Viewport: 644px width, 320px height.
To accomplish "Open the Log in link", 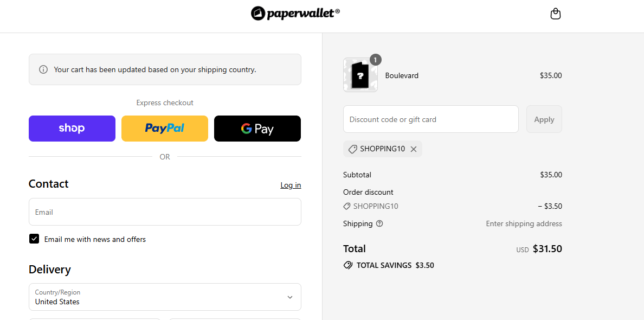I will point(291,185).
